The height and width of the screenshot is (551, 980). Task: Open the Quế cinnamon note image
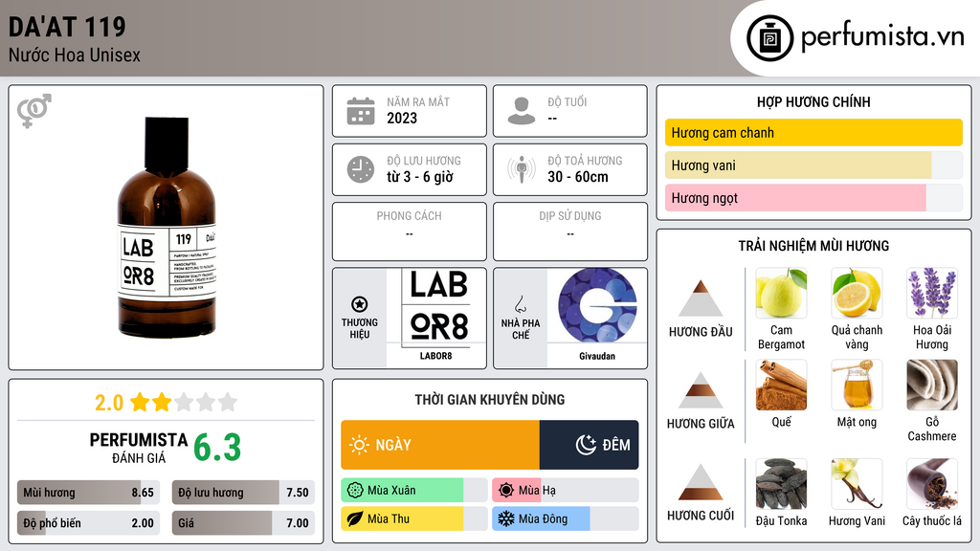781,385
